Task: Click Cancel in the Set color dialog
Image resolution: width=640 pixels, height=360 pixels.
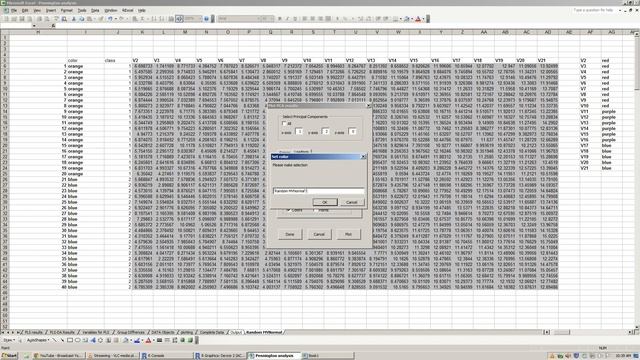Action: point(351,202)
